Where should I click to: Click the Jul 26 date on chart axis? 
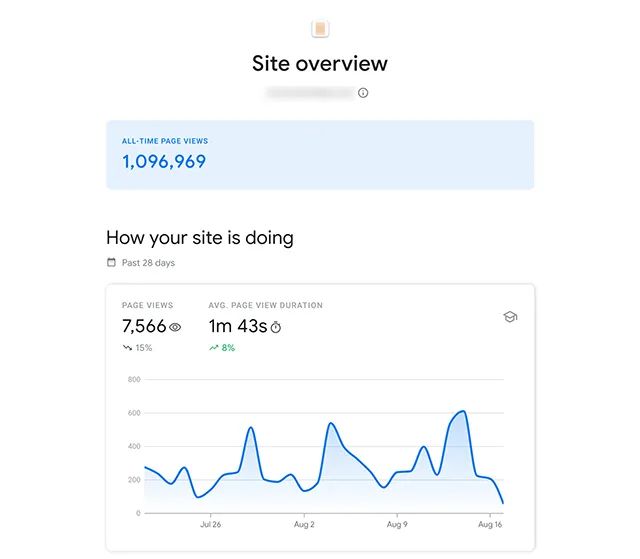(x=210, y=524)
